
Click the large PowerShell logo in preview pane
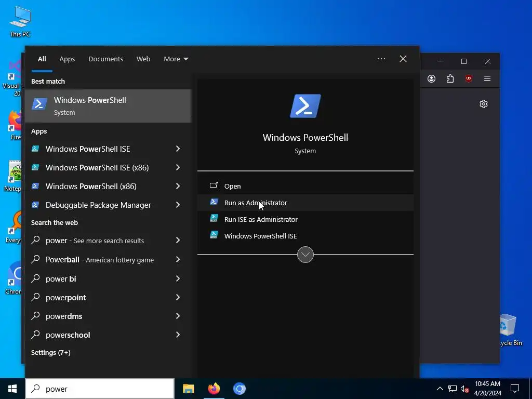[305, 106]
